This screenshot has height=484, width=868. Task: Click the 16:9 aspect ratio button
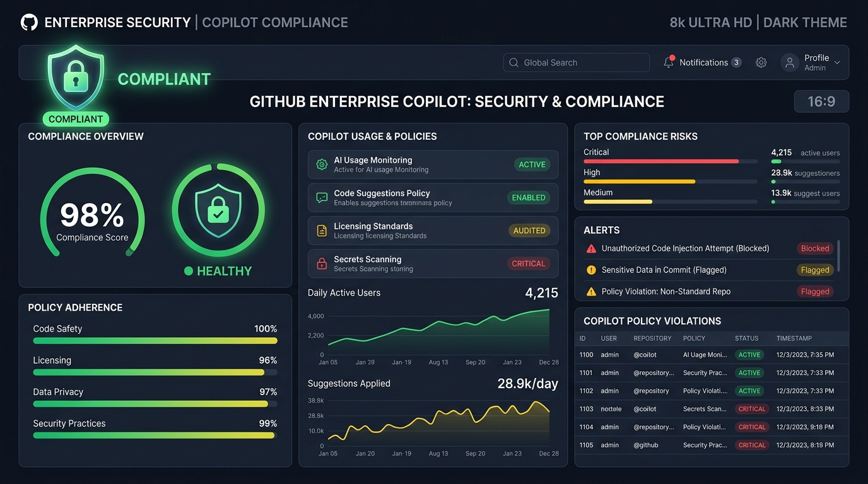[821, 101]
